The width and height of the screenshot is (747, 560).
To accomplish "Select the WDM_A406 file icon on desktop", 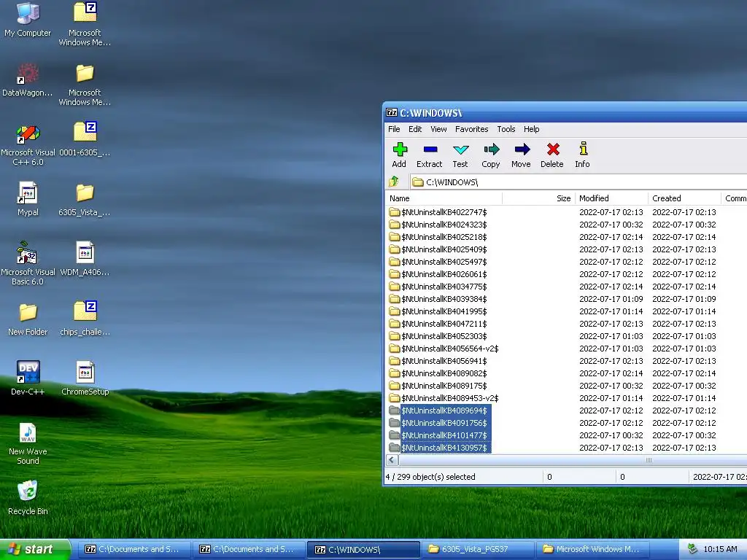I will coord(85,259).
